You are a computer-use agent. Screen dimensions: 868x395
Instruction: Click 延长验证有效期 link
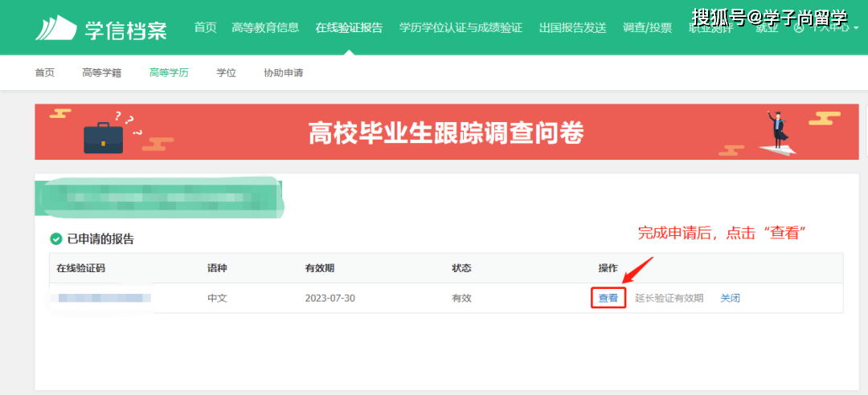(x=669, y=298)
